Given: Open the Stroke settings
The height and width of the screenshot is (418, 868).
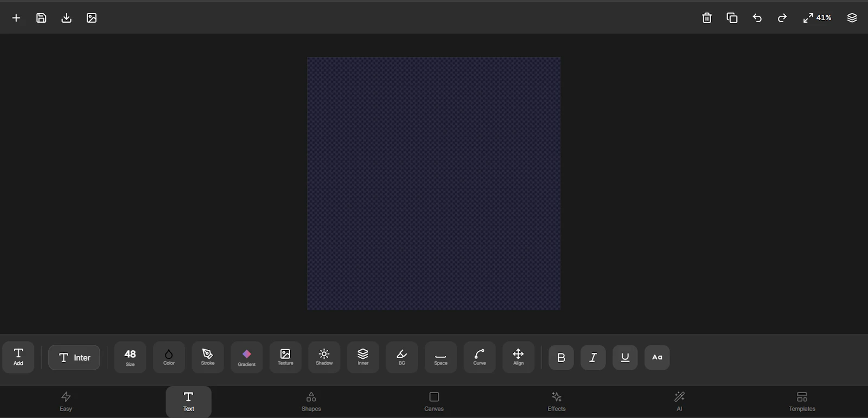Looking at the screenshot, I should [x=208, y=357].
